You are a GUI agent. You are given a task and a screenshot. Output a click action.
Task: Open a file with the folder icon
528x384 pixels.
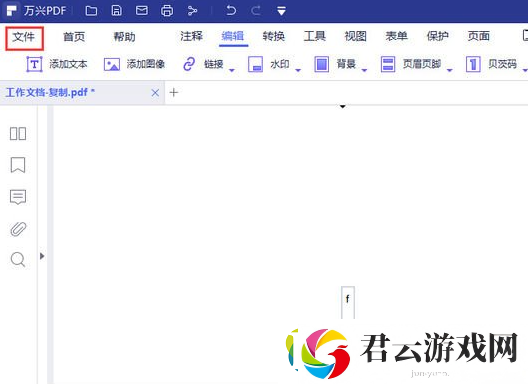point(91,11)
